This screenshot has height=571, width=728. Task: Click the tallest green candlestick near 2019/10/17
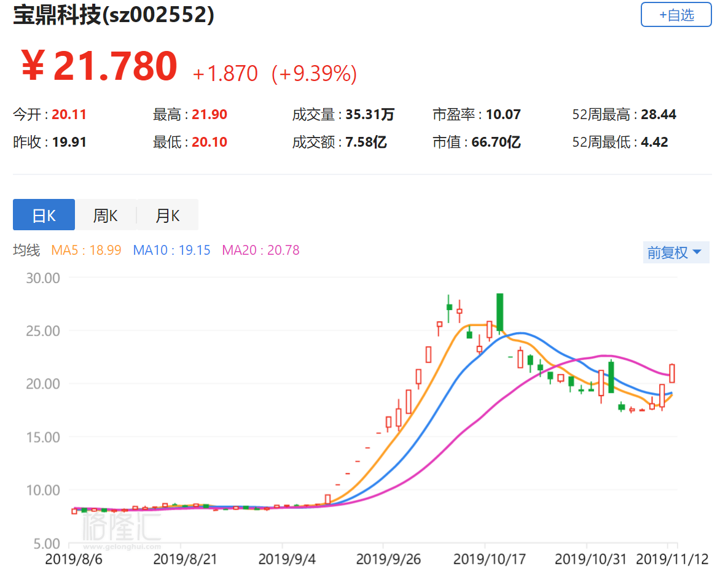pyautogui.click(x=499, y=312)
